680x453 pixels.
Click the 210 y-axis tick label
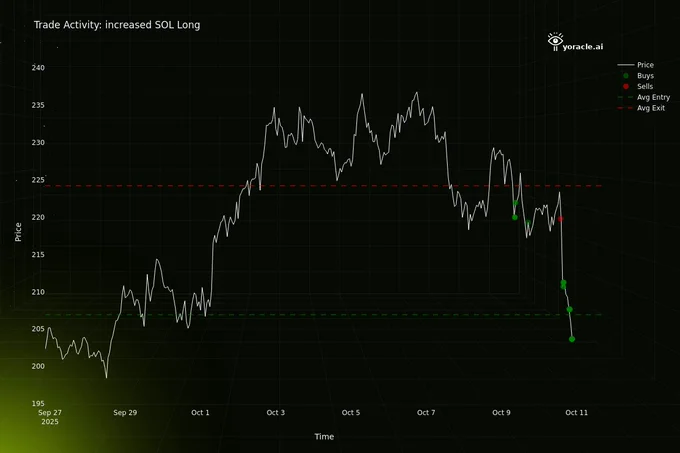point(38,292)
